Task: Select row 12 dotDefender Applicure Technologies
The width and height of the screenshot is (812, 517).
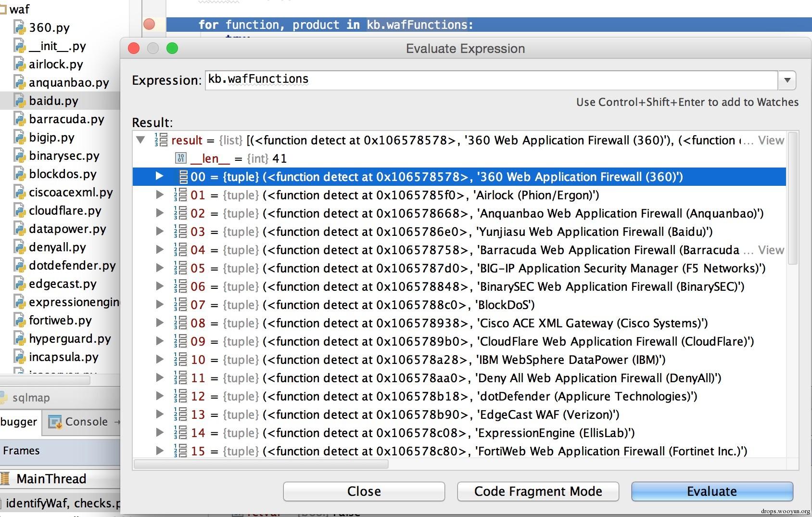Action: click(459, 396)
